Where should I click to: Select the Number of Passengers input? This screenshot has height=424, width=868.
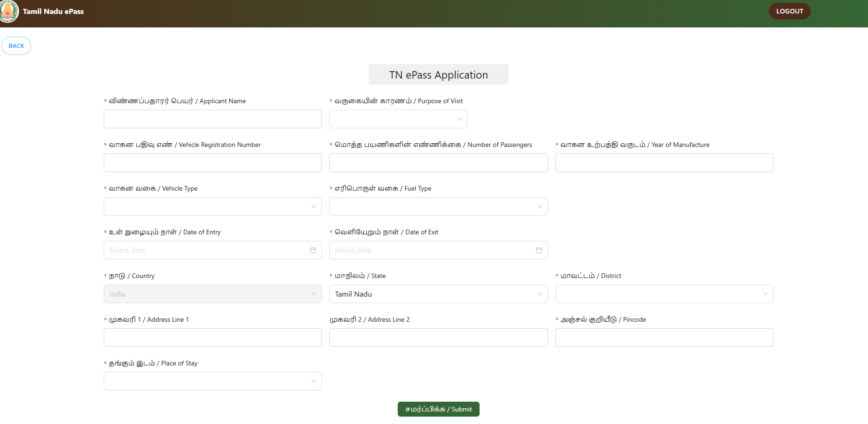pyautogui.click(x=438, y=163)
